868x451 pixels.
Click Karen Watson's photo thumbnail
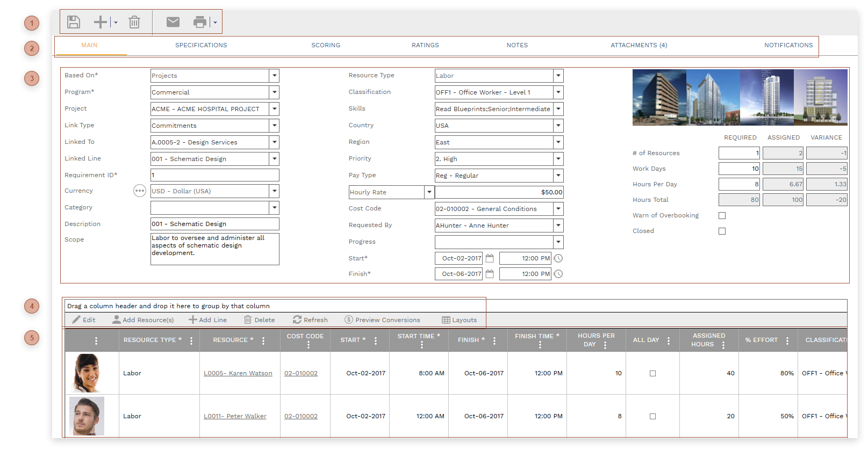tap(86, 373)
